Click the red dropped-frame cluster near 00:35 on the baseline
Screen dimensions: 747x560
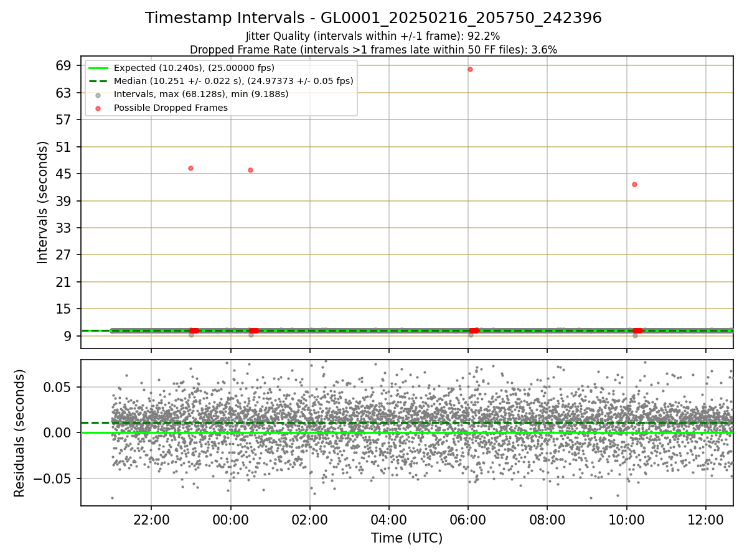coord(253,330)
